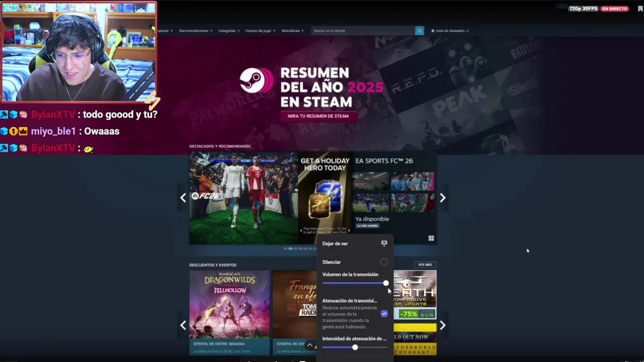Adjust the Intensidad de atenuación slider
644x362 pixels.
tap(355, 347)
